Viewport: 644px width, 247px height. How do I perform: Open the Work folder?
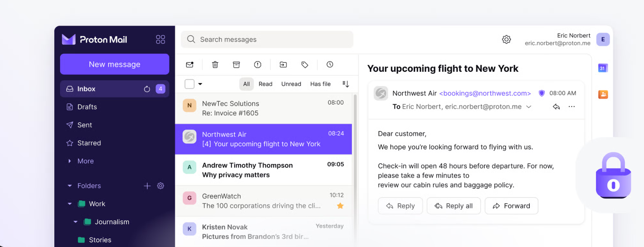pos(97,204)
